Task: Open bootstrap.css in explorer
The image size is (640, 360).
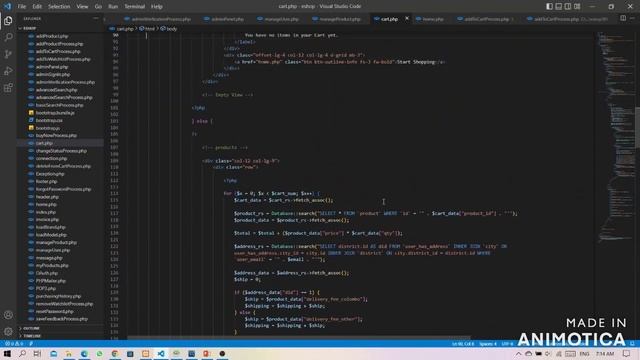Action: click(49, 120)
